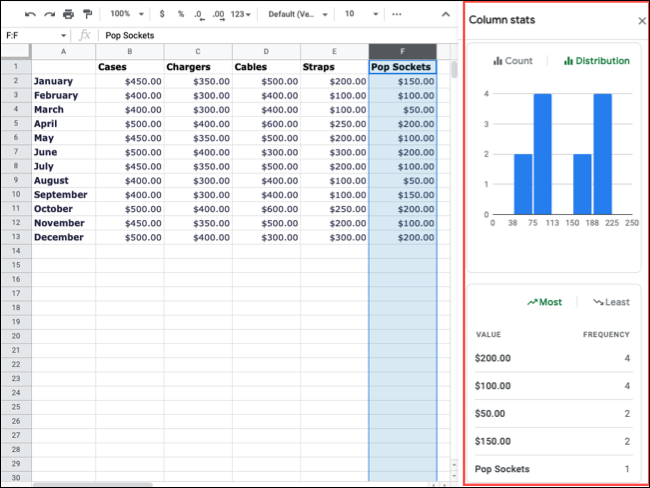This screenshot has width=650, height=488.
Task: Select the Most frequency tab
Action: pos(544,302)
